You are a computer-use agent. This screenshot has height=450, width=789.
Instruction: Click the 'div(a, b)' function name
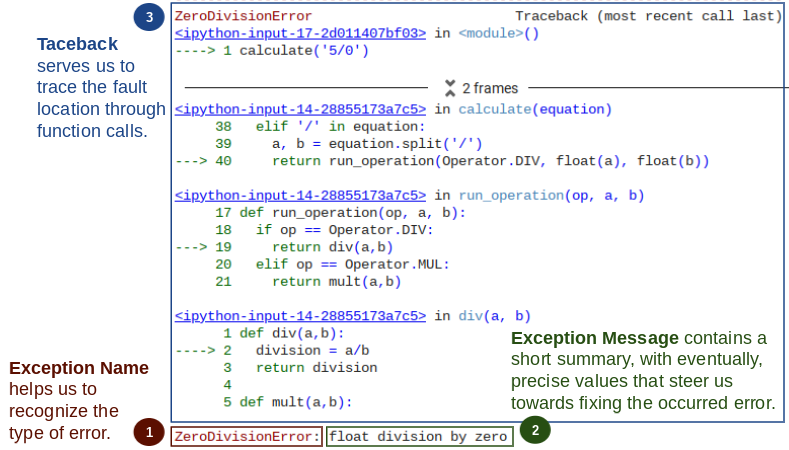tap(494, 316)
